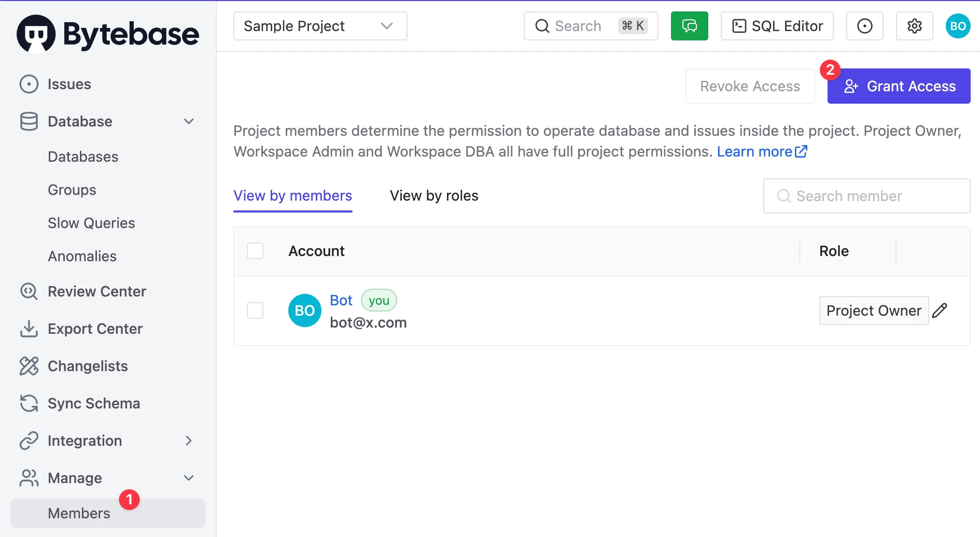Click the Issues circle icon
Viewport: 980px width, 537px height.
[x=29, y=84]
